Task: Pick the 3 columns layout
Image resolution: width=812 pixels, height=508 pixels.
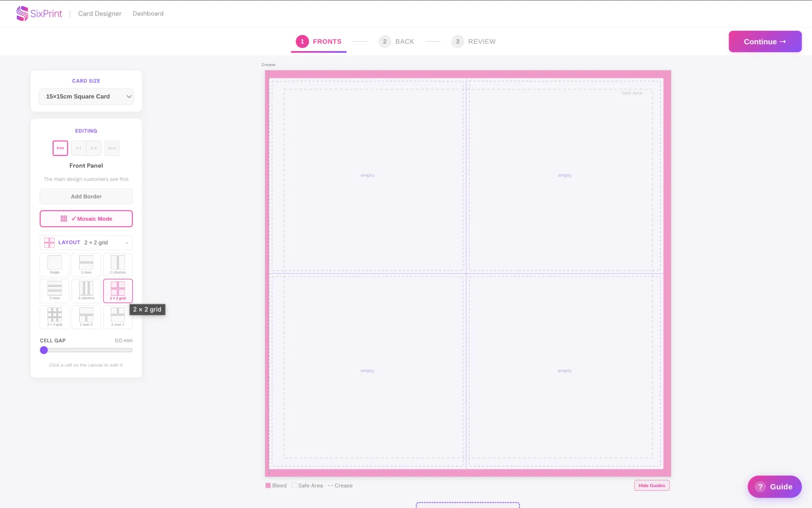Action: pyautogui.click(x=86, y=291)
